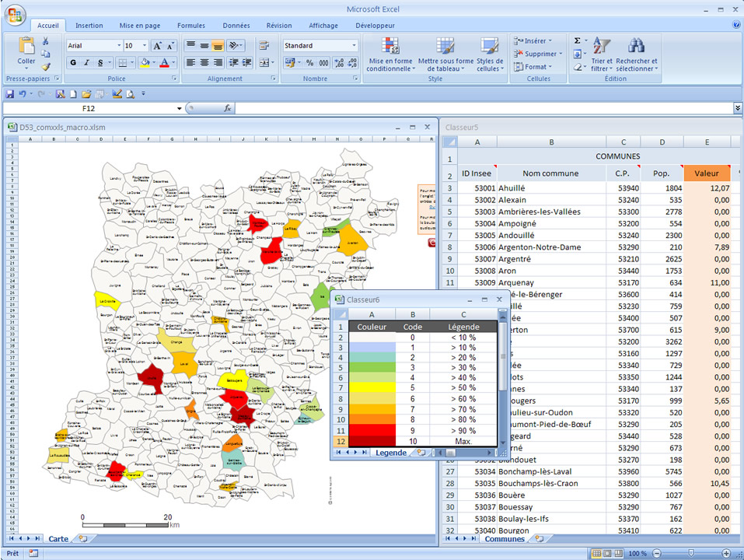Click print preview icon in quick access
The image size is (744, 560).
tap(130, 94)
